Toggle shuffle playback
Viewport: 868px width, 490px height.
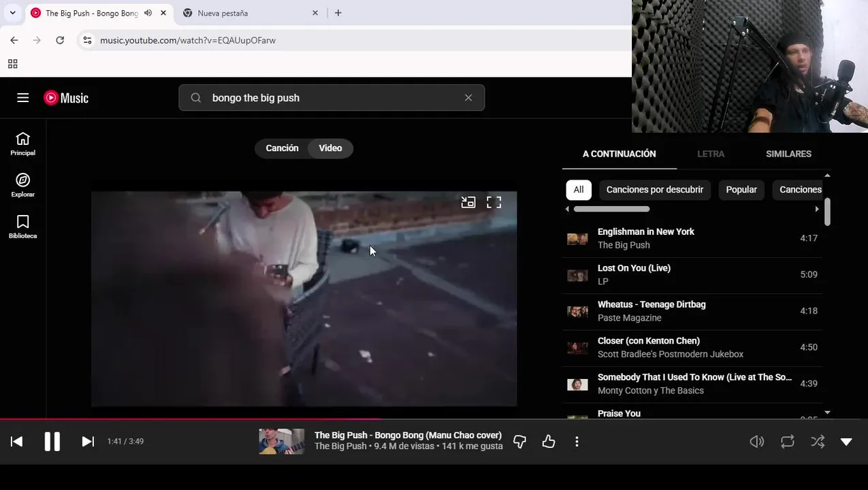click(818, 442)
